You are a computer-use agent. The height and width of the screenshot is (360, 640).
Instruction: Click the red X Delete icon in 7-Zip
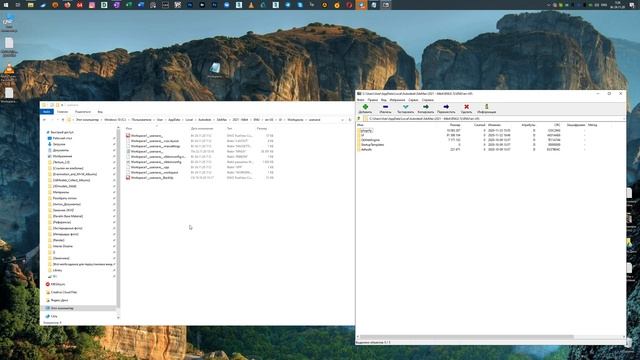click(x=466, y=107)
